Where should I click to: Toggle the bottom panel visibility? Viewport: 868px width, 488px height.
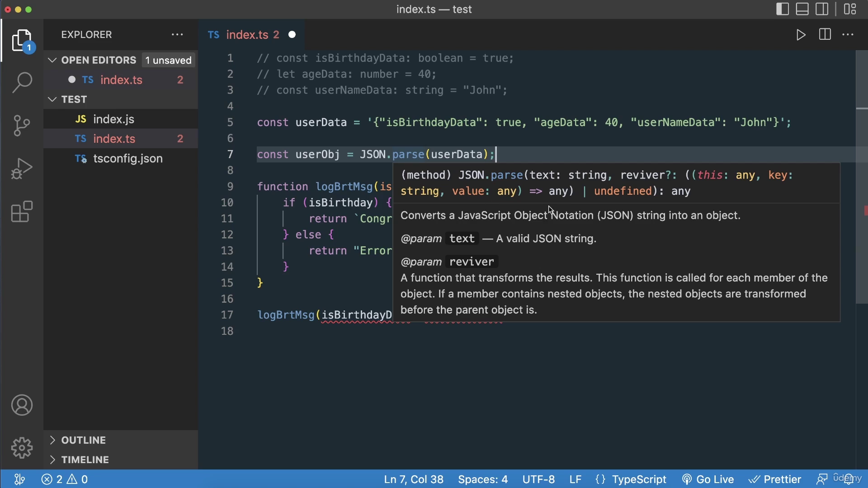[x=802, y=9]
